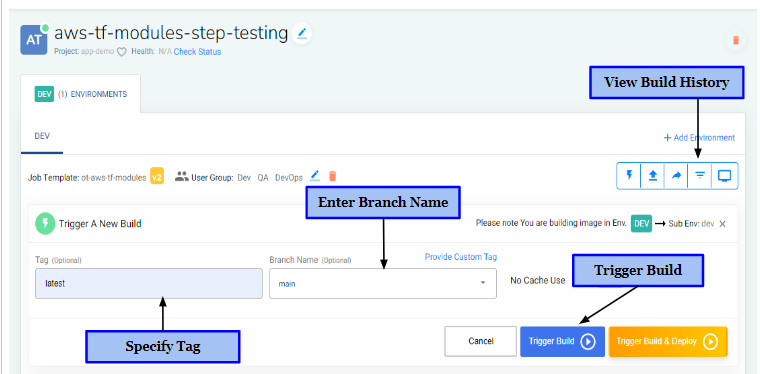Delete the job template with the red trash icon

[x=332, y=176]
